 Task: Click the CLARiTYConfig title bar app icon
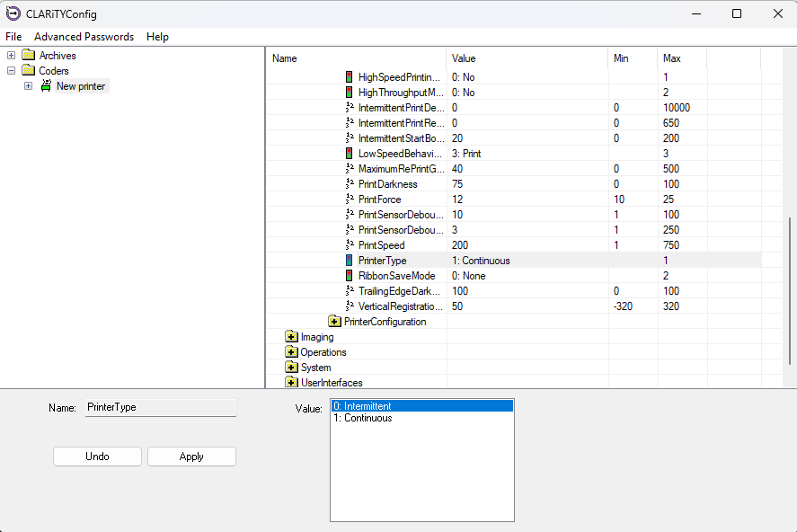click(x=13, y=13)
